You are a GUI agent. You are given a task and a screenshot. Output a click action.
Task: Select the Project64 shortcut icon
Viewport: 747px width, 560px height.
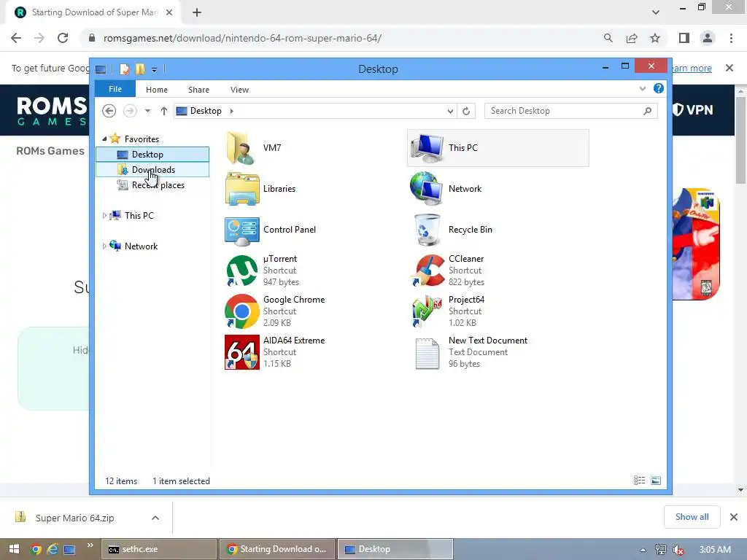[427, 311]
